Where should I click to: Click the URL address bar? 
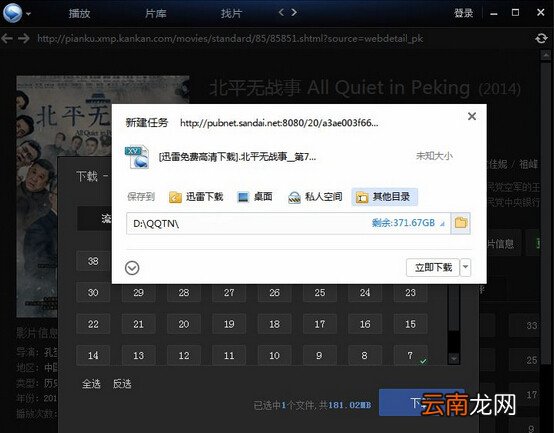230,38
